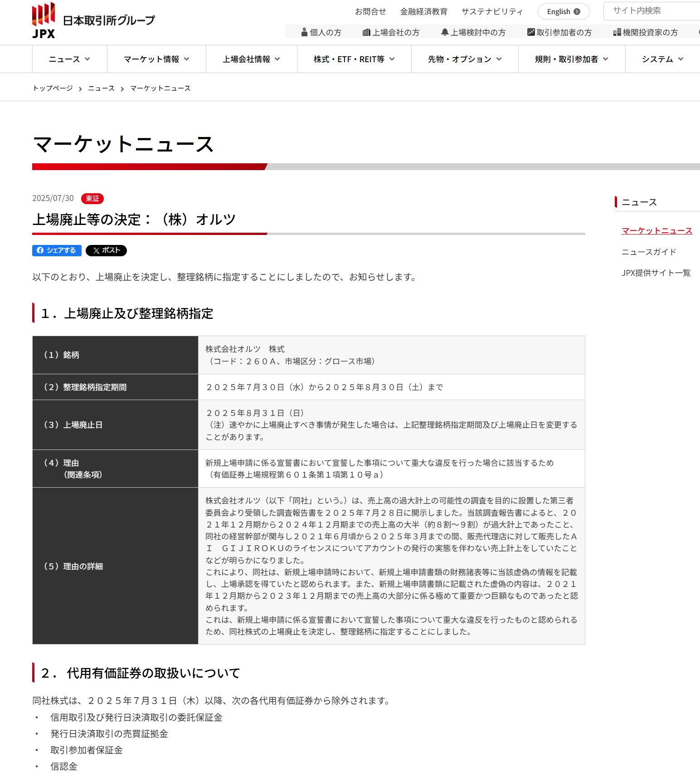
Task: Click the arrow icon in English button
Action: tap(577, 12)
